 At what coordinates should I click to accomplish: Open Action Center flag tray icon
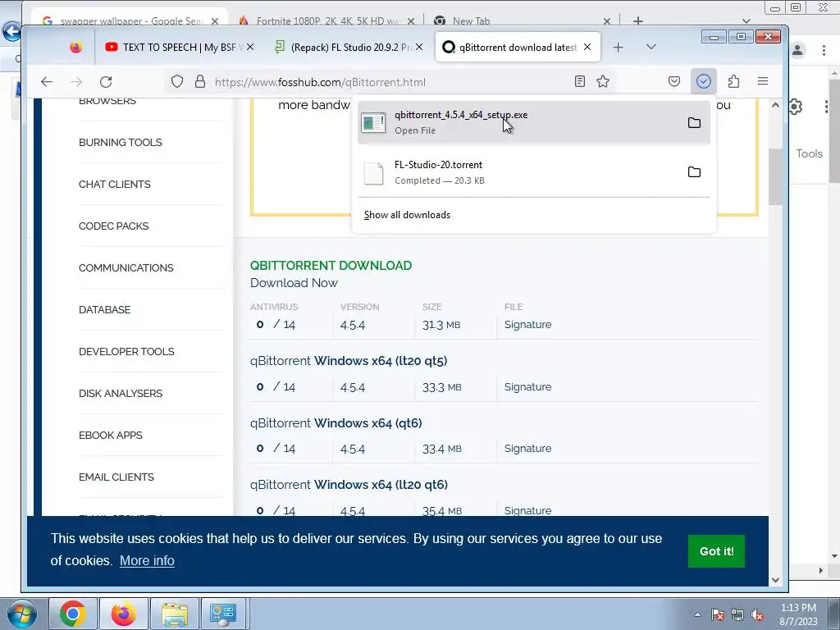click(x=717, y=614)
